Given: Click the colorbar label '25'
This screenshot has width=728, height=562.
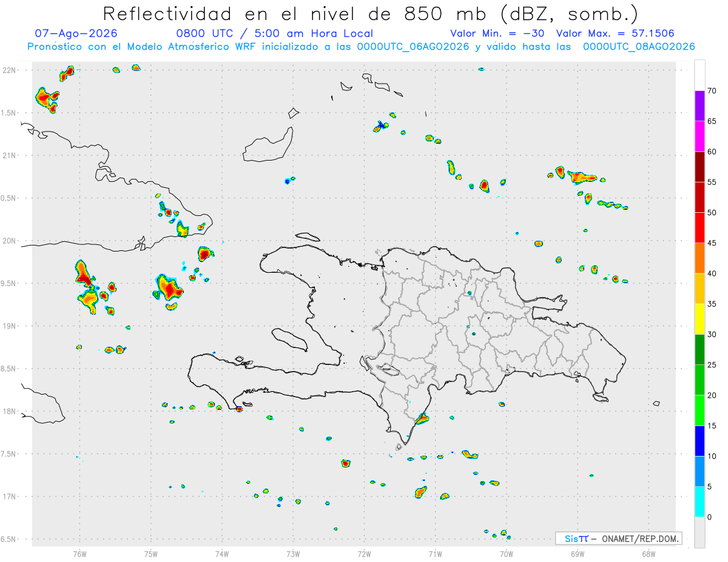Looking at the screenshot, I should 712,365.
